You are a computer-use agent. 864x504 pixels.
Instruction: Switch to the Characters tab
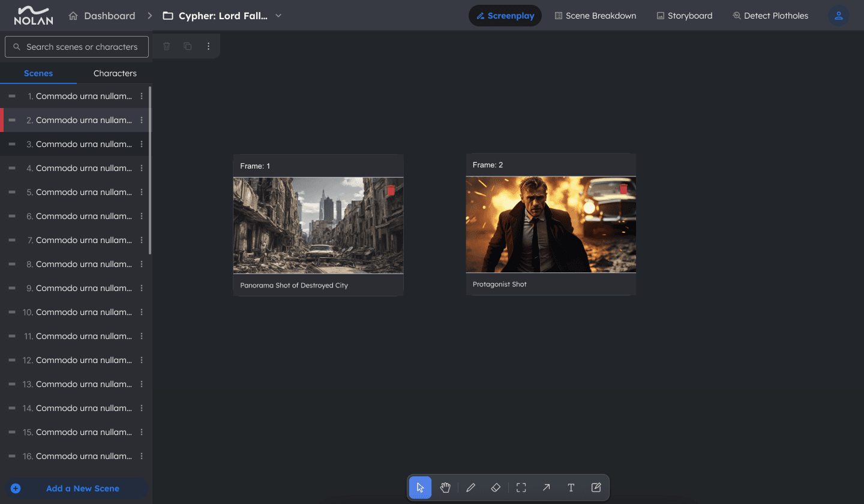tap(115, 73)
